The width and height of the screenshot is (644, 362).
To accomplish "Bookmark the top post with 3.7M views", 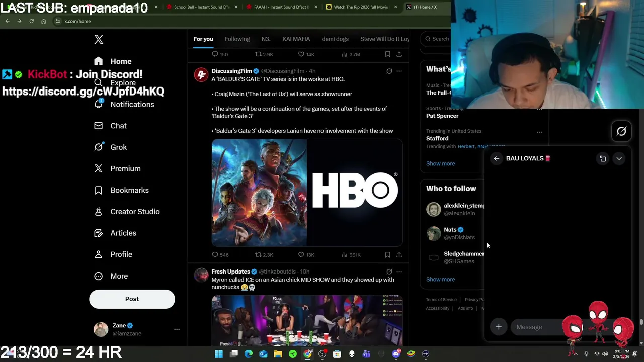I will coord(387,54).
